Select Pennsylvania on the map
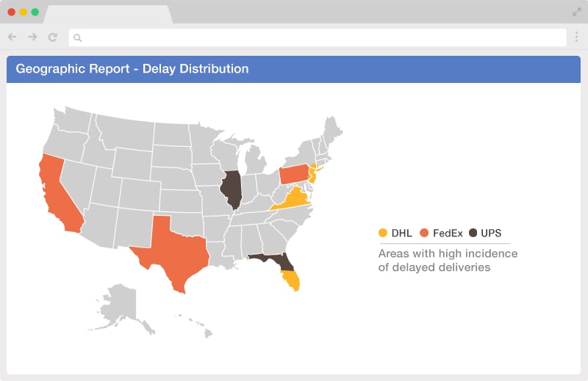This screenshot has height=381, width=588. [295, 175]
